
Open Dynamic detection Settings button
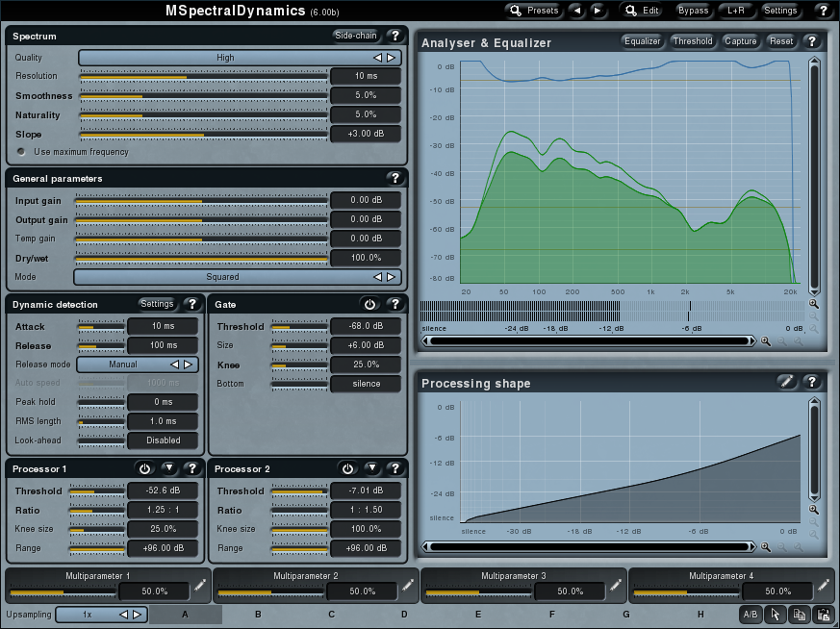pyautogui.click(x=157, y=304)
